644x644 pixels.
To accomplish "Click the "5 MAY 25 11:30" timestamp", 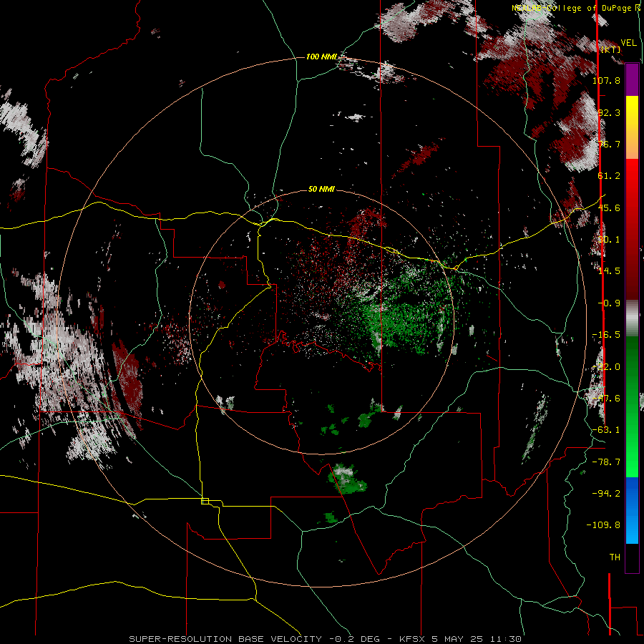I will [477, 639].
